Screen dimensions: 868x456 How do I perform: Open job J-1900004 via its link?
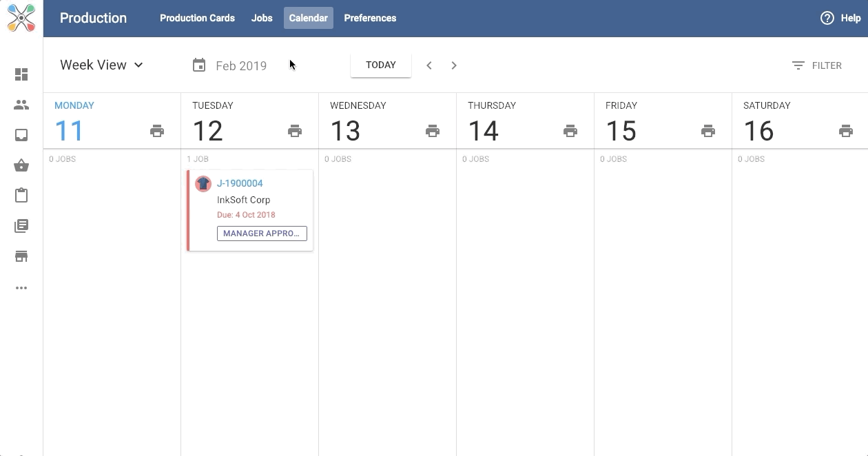point(240,183)
